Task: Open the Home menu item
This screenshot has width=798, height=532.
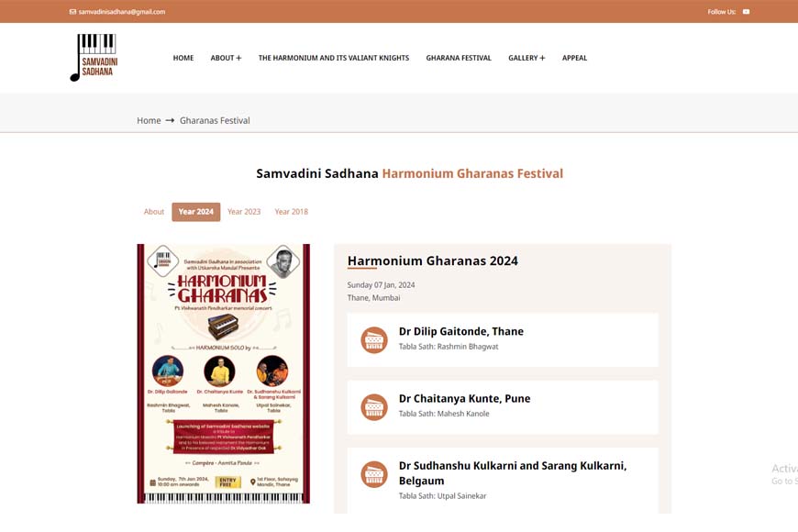Action: coord(183,58)
